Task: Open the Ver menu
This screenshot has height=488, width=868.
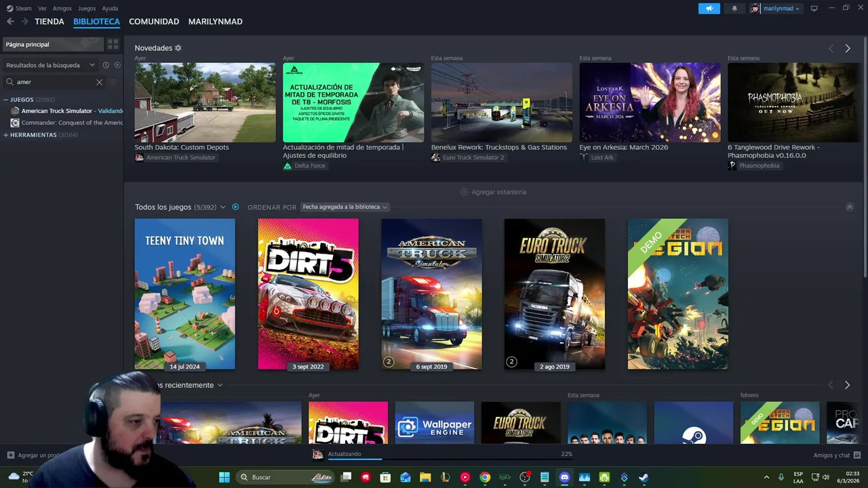Action: [x=42, y=8]
